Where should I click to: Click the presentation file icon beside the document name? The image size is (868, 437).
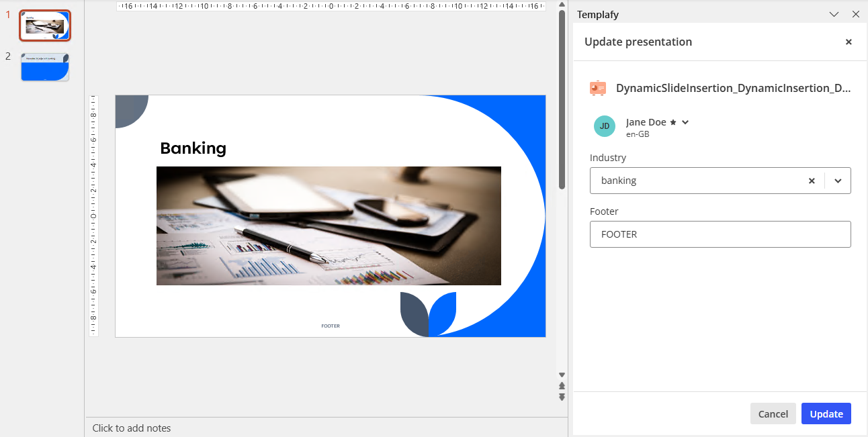pos(598,88)
